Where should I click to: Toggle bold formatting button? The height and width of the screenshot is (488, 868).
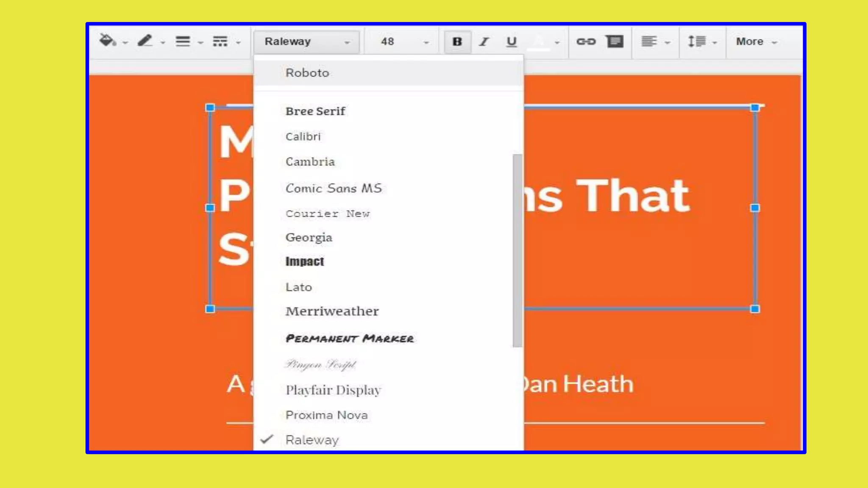click(457, 42)
